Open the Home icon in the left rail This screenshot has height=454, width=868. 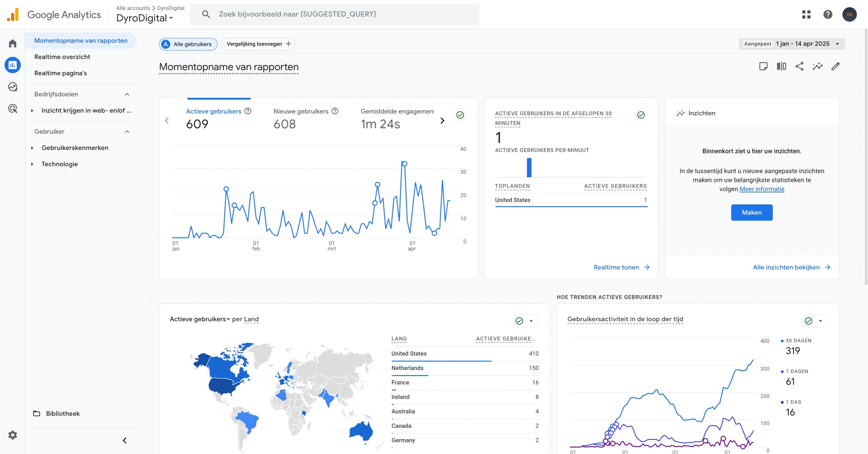point(12,43)
